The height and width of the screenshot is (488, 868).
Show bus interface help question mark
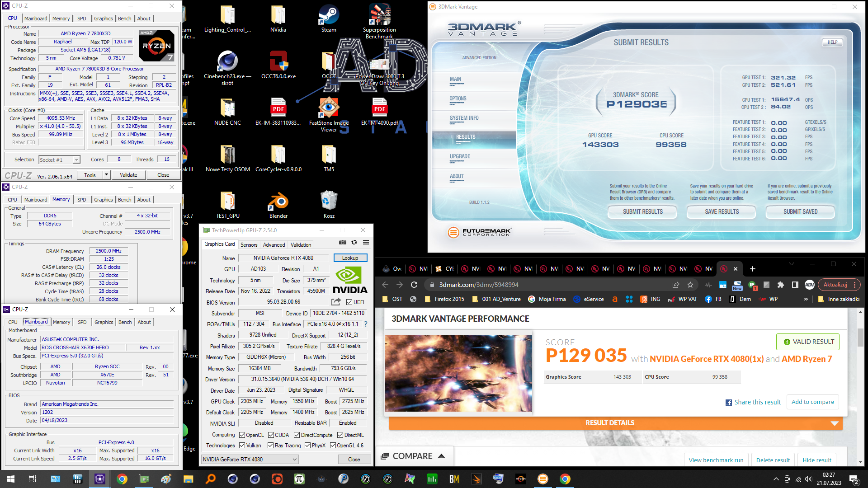pos(366,324)
